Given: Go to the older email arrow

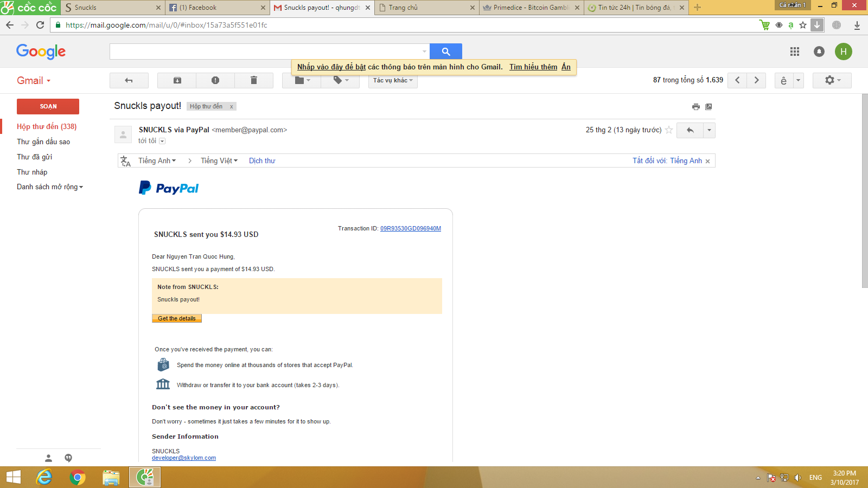Looking at the screenshot, I should coord(756,80).
